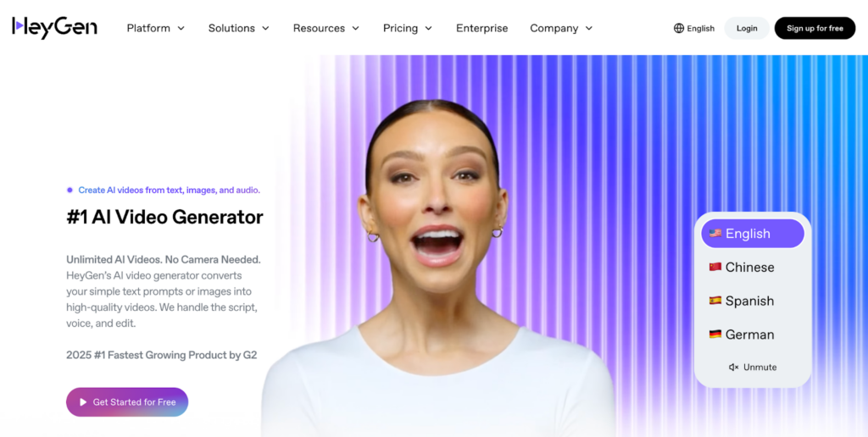
Task: Switch video language to Chinese
Action: point(753,267)
